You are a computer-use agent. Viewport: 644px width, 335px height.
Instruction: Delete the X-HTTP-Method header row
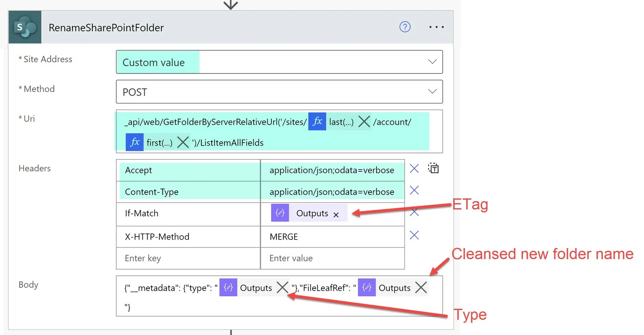pyautogui.click(x=413, y=235)
